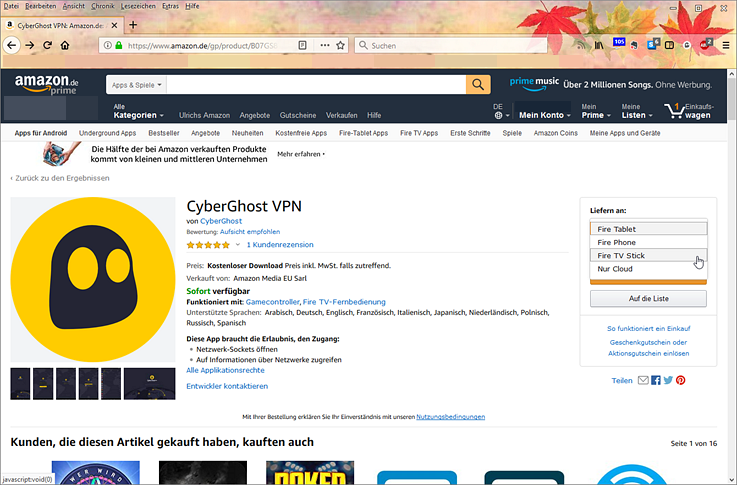Click the Firefox Suchen search box

click(450, 46)
